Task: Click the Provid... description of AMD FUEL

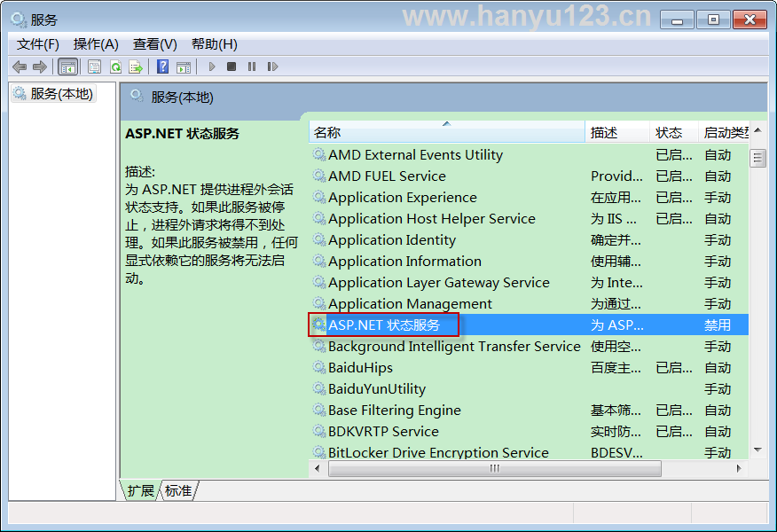Action: pyautogui.click(x=616, y=176)
